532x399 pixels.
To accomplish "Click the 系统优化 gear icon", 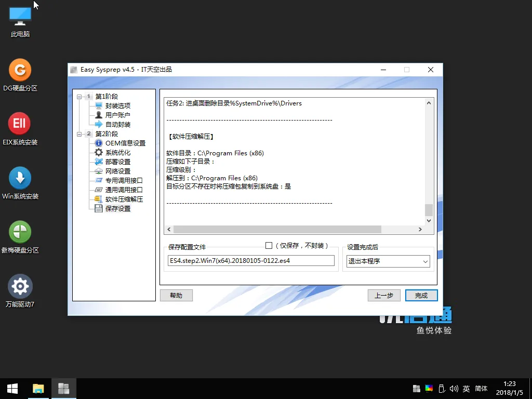I will [99, 152].
